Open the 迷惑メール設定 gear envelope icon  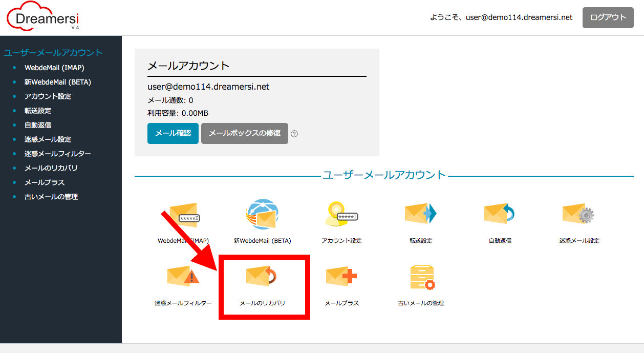(x=579, y=214)
